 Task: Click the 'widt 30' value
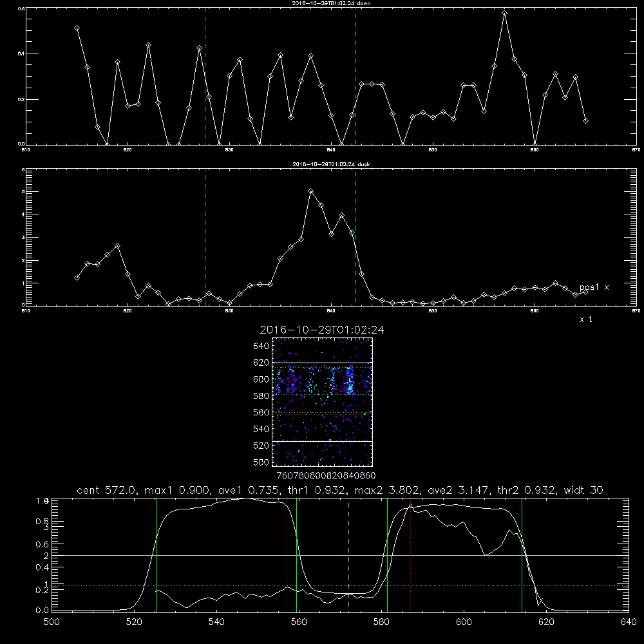click(583, 490)
